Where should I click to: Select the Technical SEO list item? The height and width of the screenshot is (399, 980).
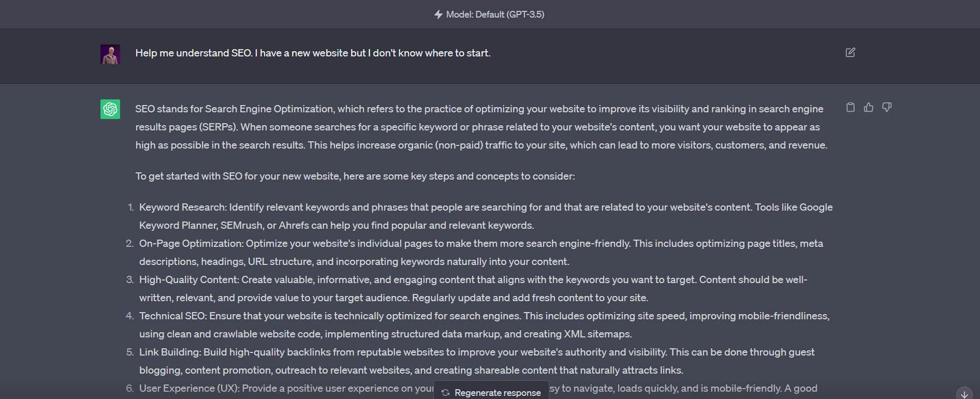[x=483, y=324]
